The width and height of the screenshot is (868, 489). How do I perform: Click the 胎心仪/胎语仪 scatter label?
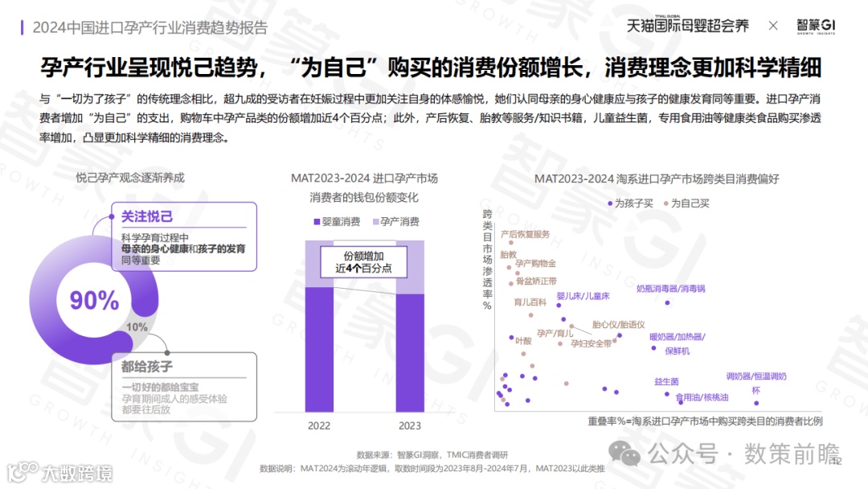[x=618, y=324]
